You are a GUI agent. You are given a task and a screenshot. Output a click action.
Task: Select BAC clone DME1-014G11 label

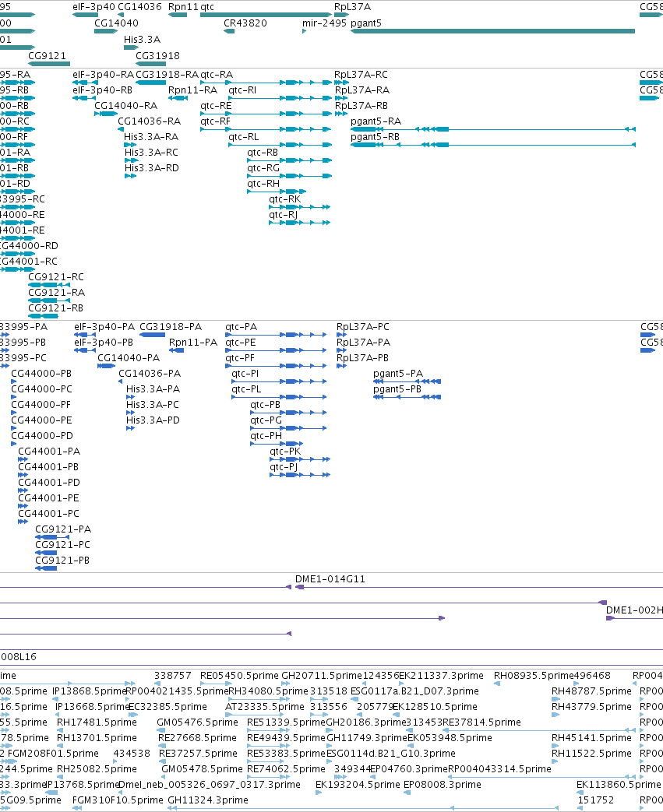[x=330, y=579]
